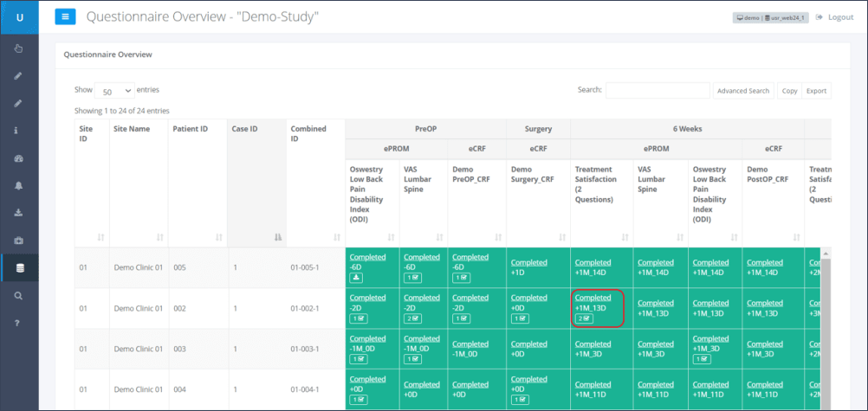This screenshot has height=411, width=868.
Task: Click the Advanced Search button
Action: pos(742,91)
